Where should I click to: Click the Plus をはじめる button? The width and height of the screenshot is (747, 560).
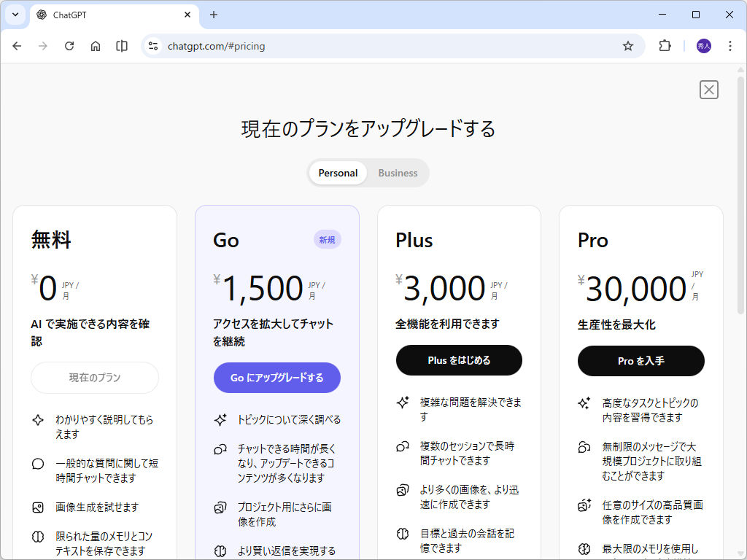[459, 360]
